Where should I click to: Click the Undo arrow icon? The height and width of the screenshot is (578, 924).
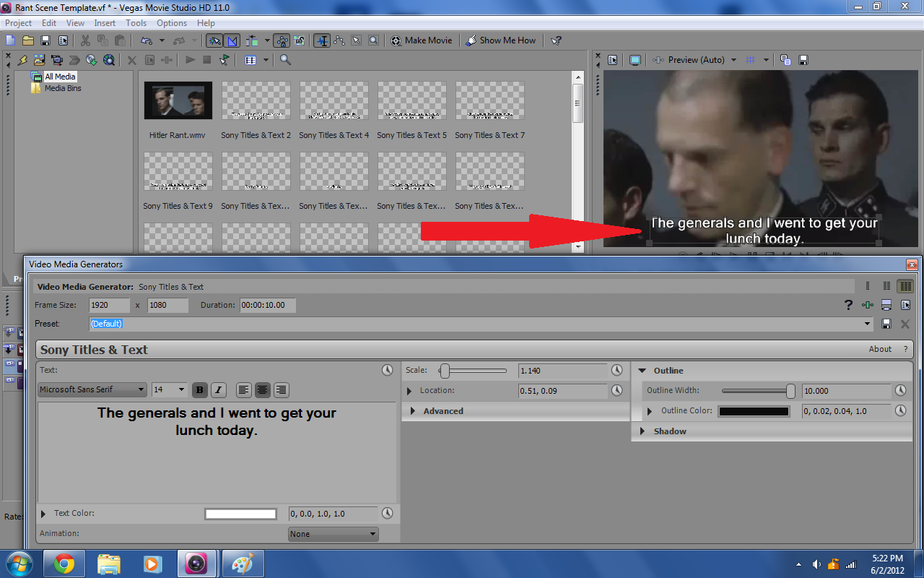[x=147, y=40]
